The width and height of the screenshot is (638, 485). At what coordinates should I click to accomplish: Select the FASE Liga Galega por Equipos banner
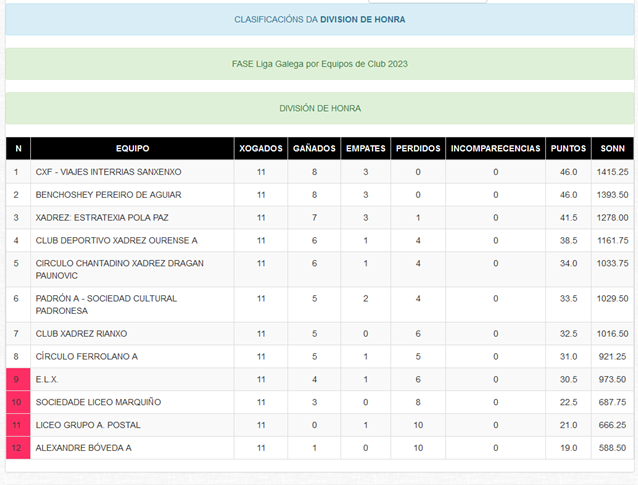319,64
